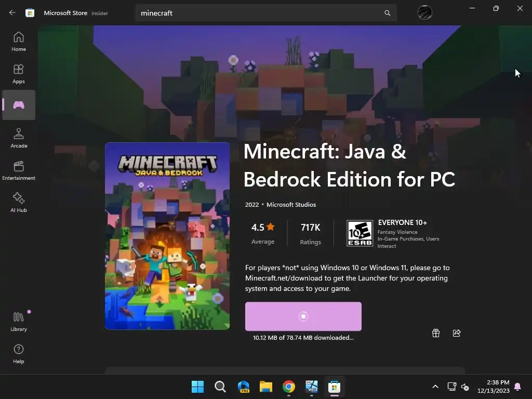Click the muted volume tray icon

click(465, 387)
